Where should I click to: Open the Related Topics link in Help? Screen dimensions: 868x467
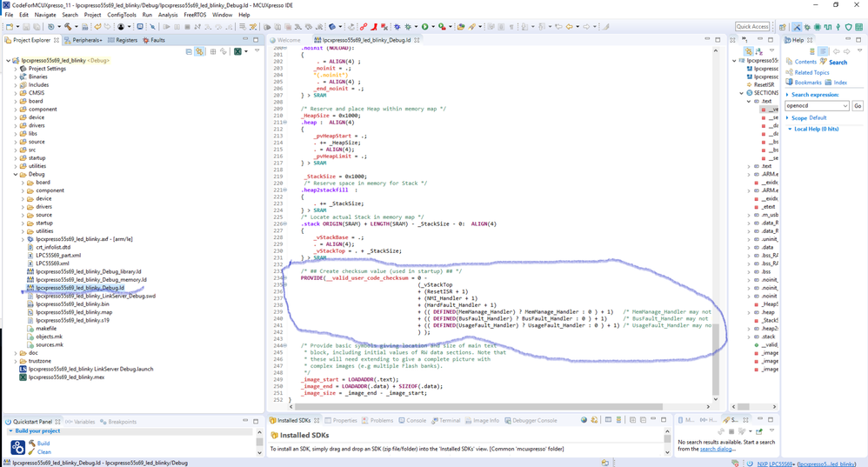pyautogui.click(x=812, y=72)
